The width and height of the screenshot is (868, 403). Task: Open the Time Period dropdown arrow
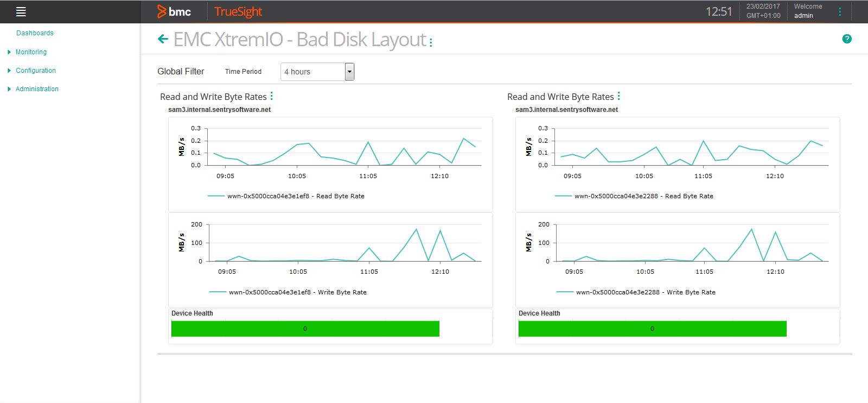[x=350, y=72]
